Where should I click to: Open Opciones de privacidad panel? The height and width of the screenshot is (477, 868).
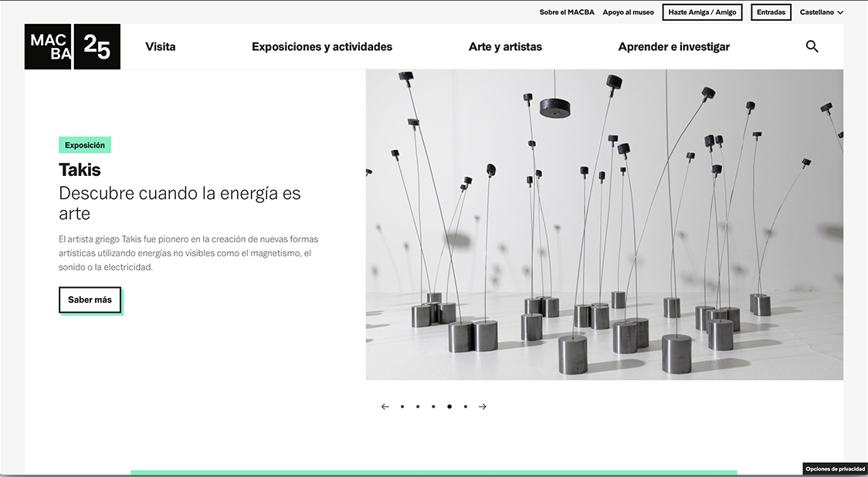click(x=836, y=469)
